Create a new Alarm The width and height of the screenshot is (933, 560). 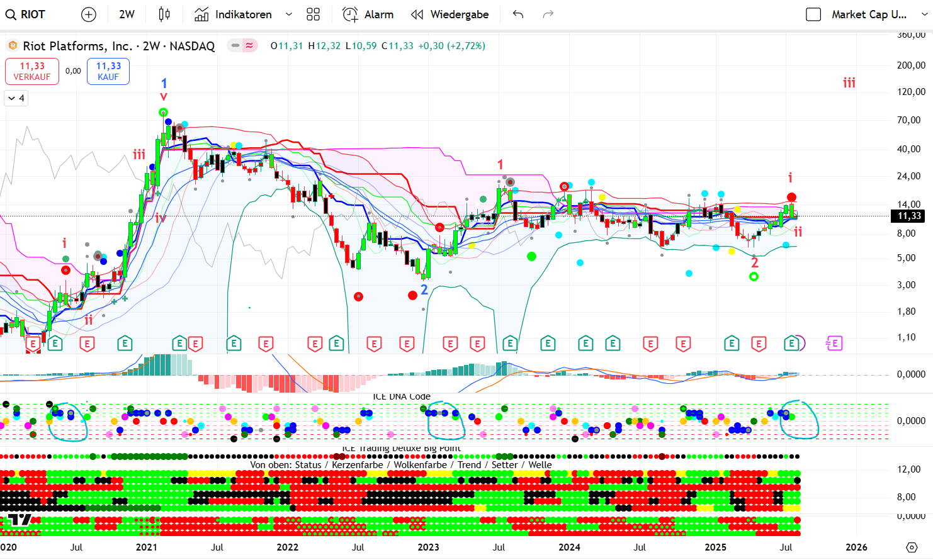368,14
